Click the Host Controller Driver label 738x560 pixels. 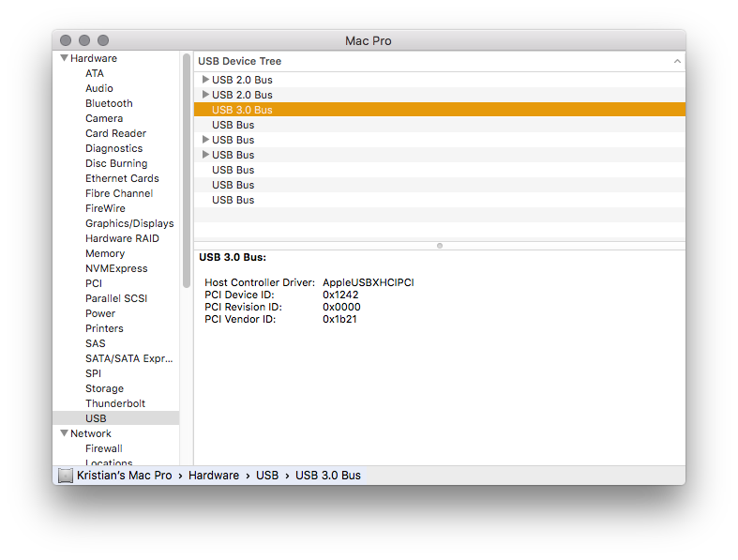260,282
